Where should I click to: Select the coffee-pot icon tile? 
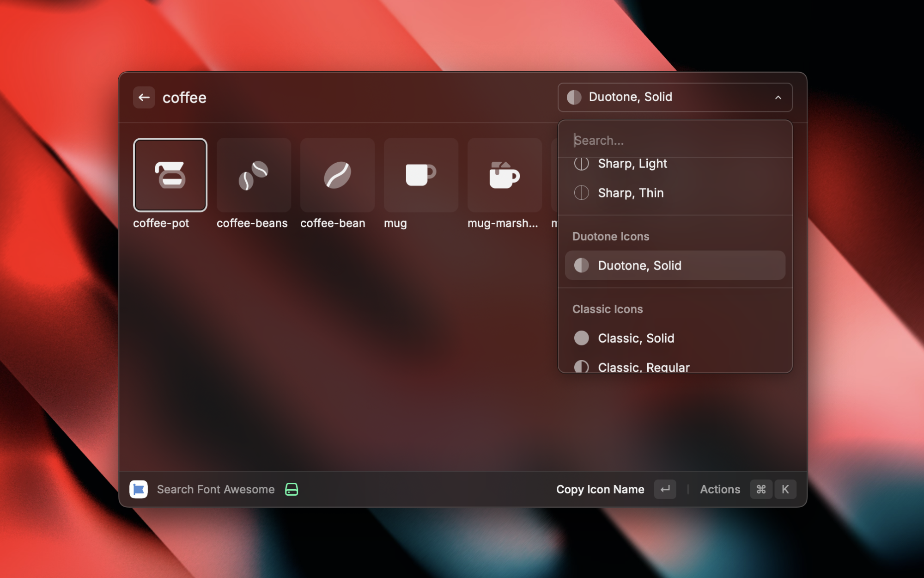(170, 175)
